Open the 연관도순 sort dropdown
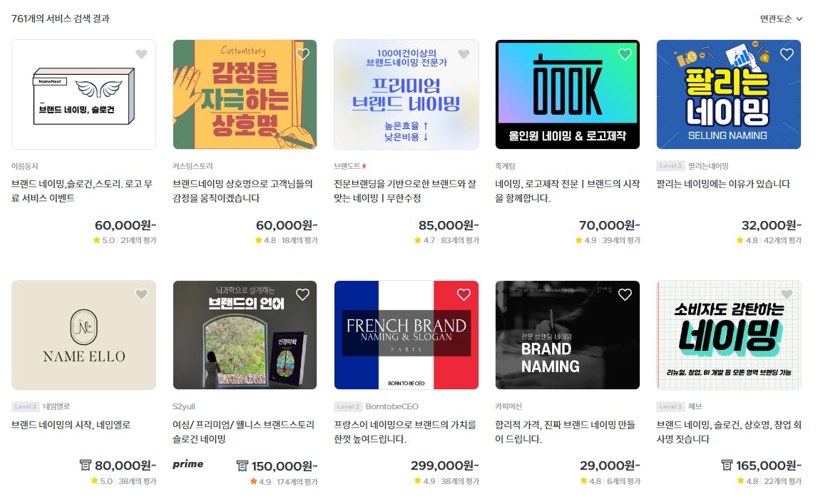The image size is (823, 504). (x=781, y=19)
